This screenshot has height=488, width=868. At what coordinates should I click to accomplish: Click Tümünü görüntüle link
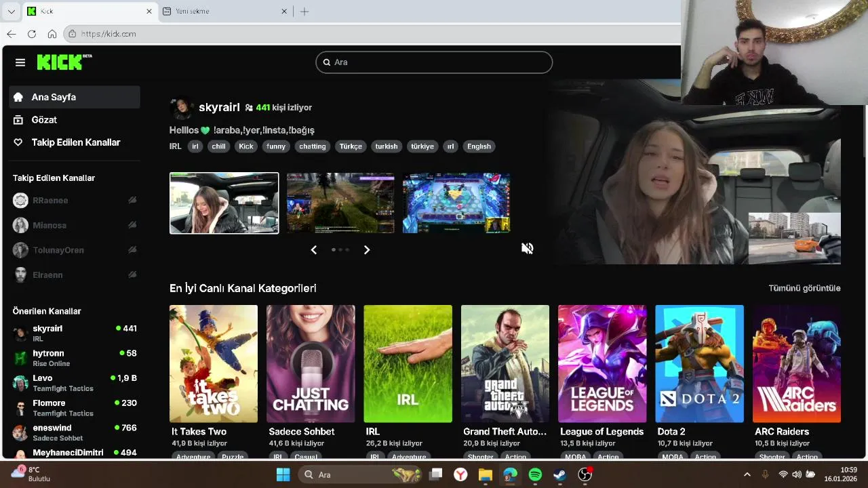click(804, 288)
